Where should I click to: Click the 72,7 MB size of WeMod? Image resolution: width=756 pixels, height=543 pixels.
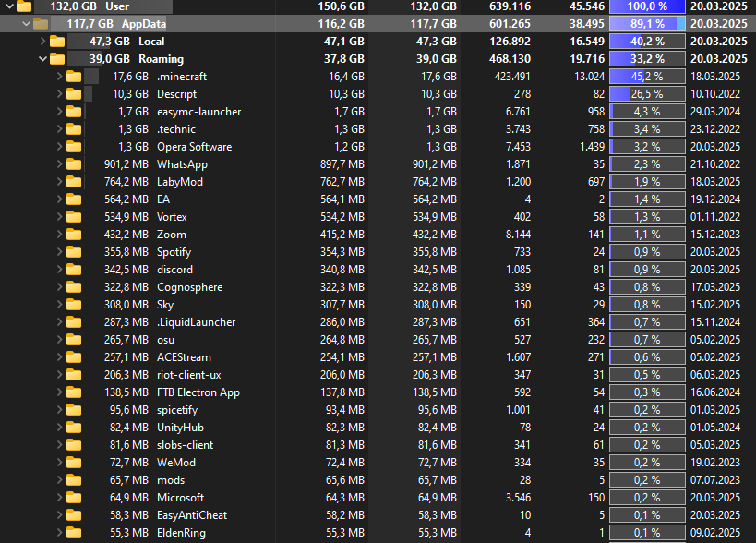click(128, 463)
